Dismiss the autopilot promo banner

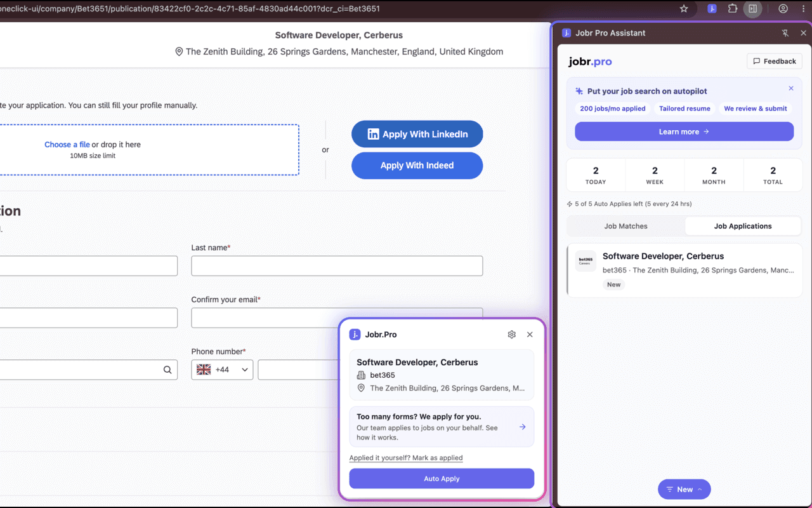coord(791,88)
